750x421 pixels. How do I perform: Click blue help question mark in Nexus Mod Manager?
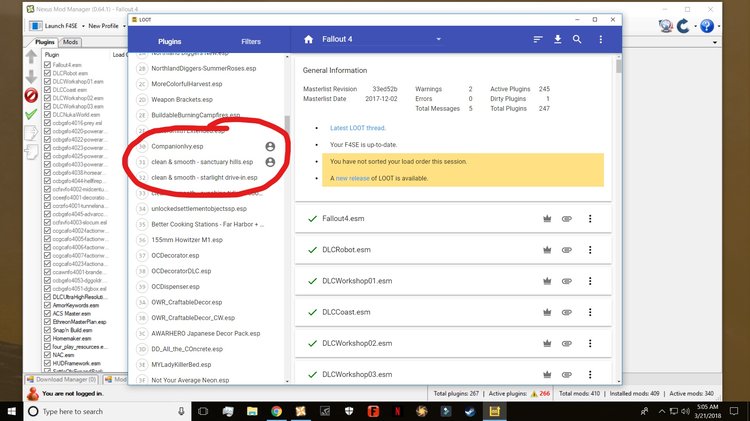707,26
